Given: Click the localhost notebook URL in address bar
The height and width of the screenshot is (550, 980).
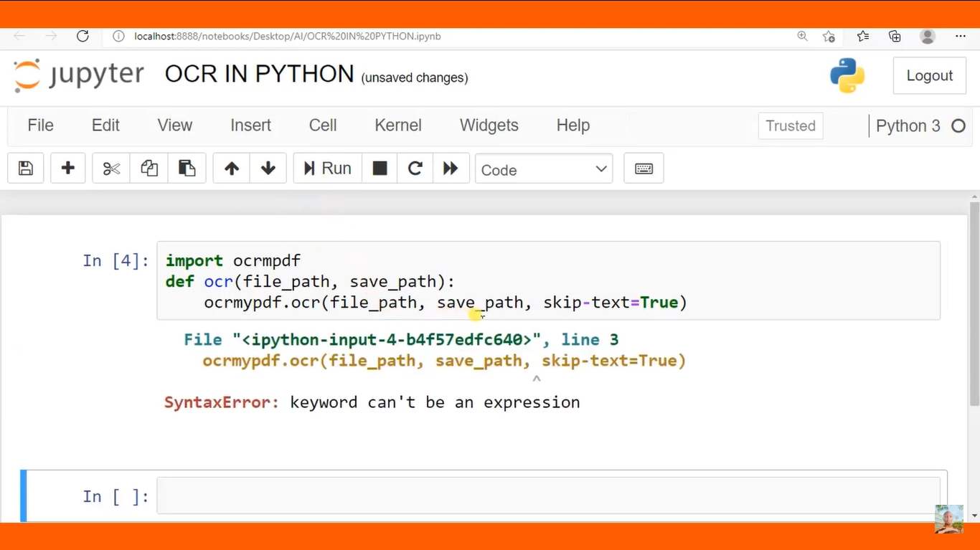Looking at the screenshot, I should point(287,36).
